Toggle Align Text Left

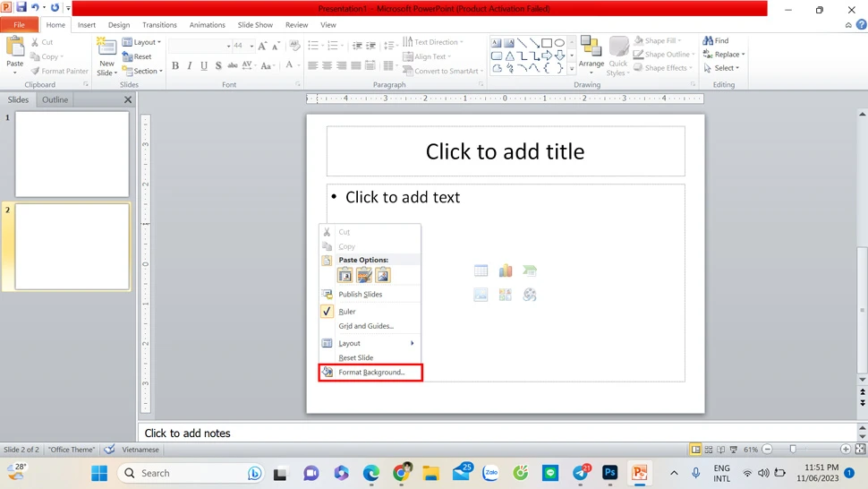[313, 66]
